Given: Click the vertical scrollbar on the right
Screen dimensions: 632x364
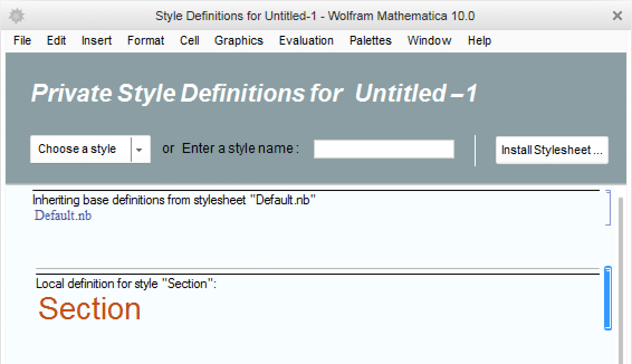Looking at the screenshot, I should pos(620,279).
